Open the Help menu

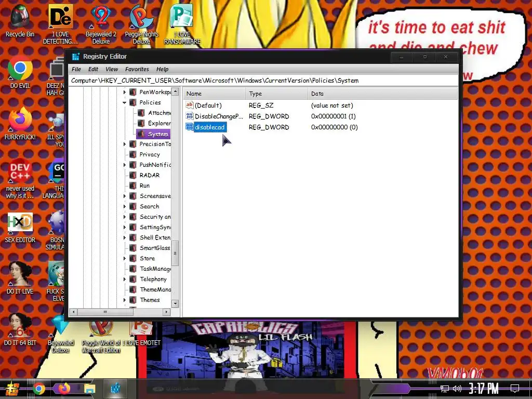162,69
